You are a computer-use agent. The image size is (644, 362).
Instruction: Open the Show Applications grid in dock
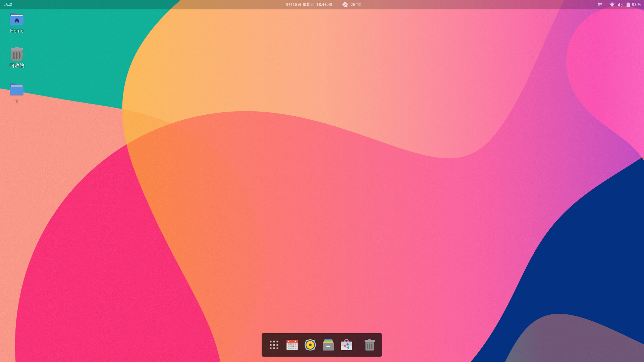point(274,345)
